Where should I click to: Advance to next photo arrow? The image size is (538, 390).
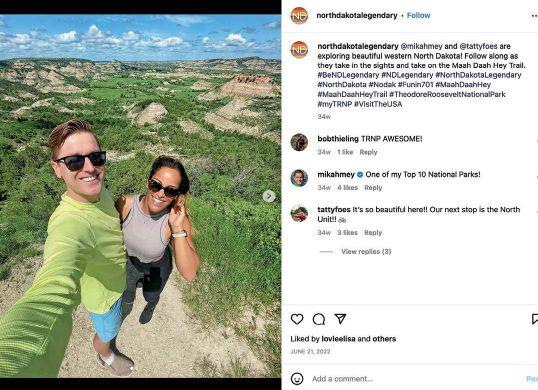tap(269, 196)
